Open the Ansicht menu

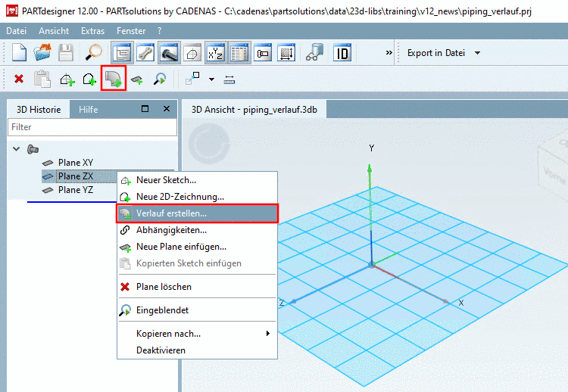[54, 31]
